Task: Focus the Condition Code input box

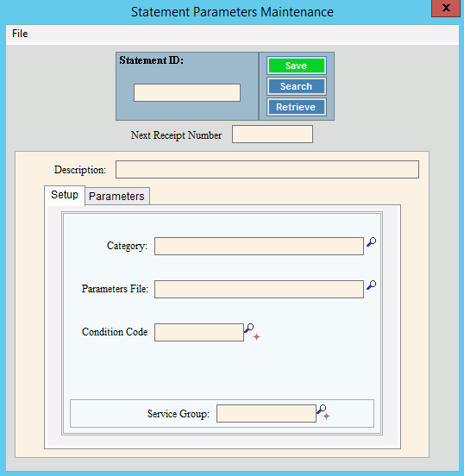Action: 199,332
